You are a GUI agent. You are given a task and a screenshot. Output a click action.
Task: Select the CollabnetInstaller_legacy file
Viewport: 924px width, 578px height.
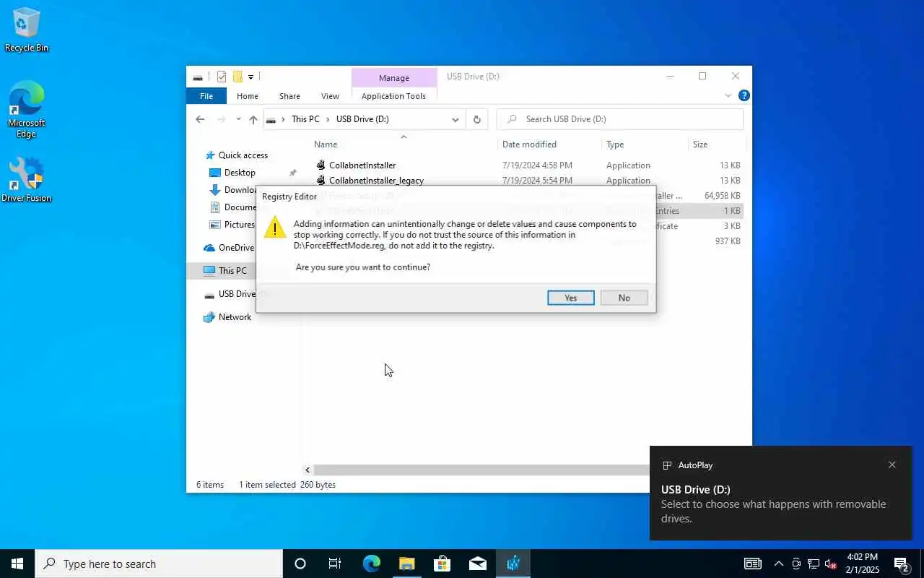376,181
